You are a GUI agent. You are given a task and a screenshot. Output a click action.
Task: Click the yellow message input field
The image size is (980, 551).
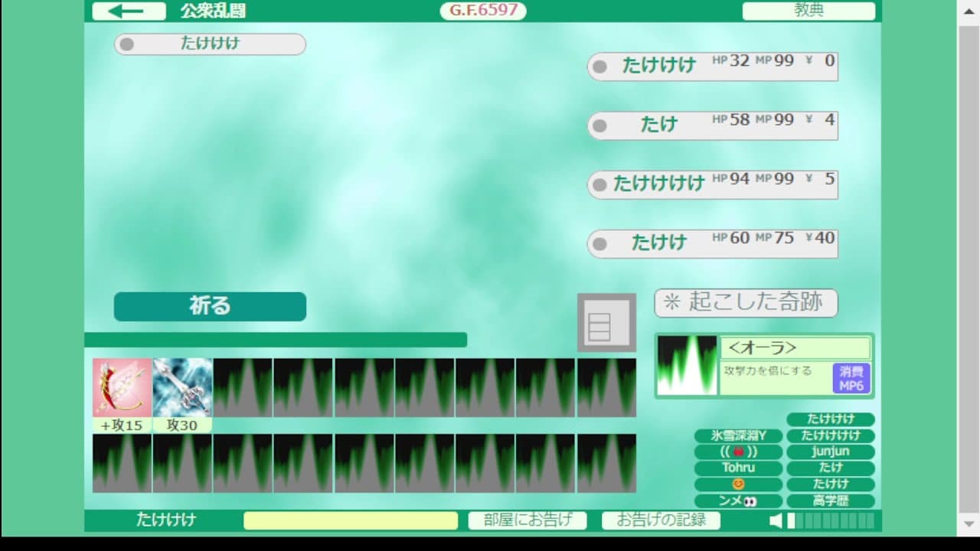click(351, 520)
